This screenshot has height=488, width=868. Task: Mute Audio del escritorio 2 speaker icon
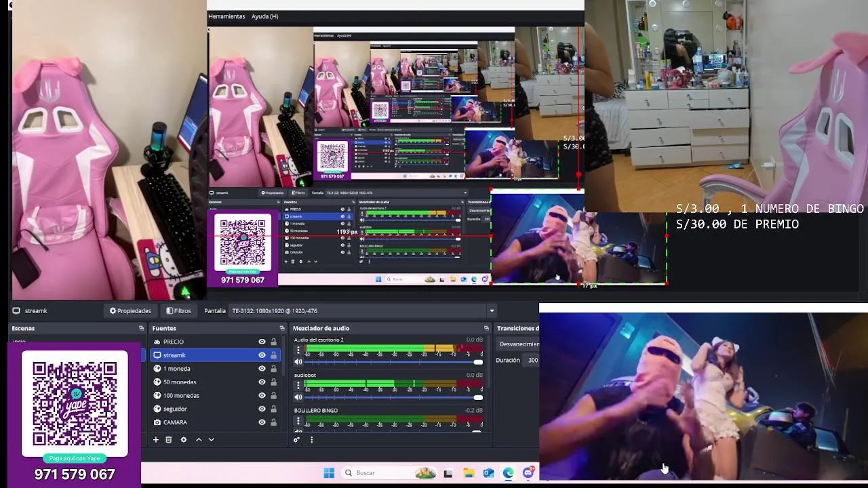click(x=298, y=362)
